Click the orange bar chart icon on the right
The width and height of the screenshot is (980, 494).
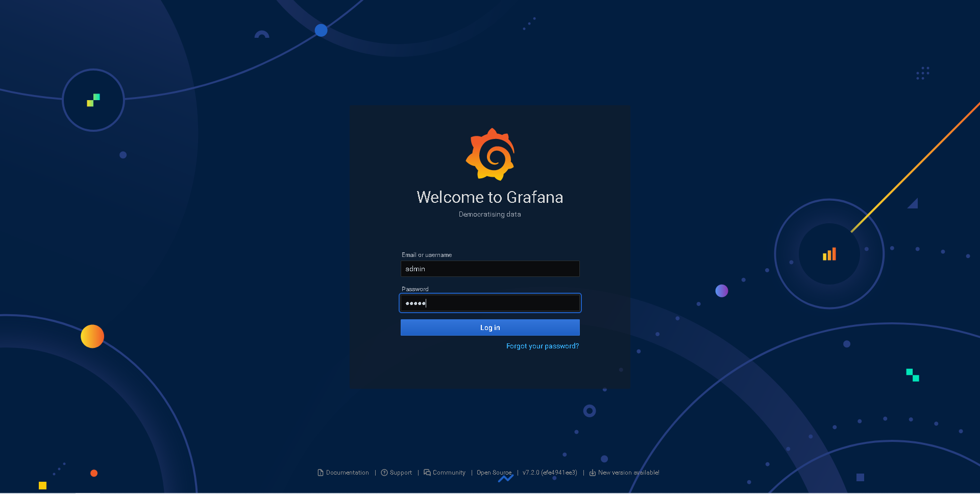829,254
